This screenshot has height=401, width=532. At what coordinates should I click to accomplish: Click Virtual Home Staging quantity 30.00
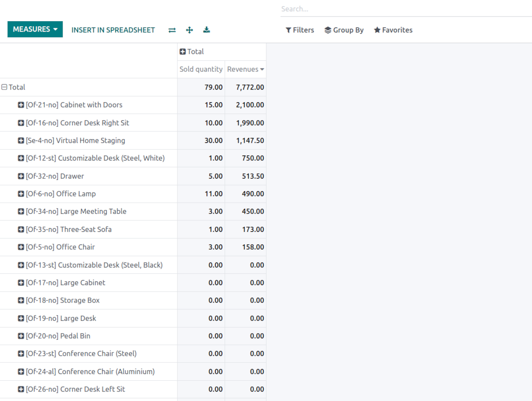point(213,140)
